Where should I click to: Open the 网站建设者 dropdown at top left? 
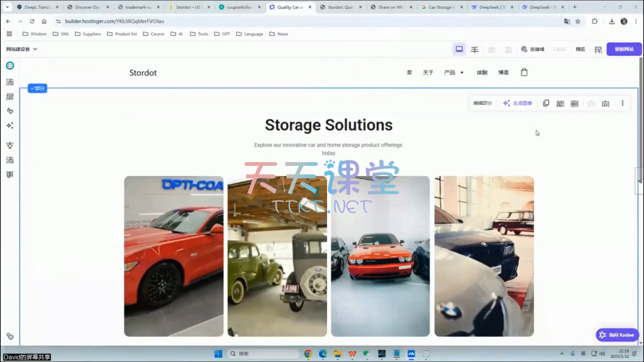tap(22, 49)
